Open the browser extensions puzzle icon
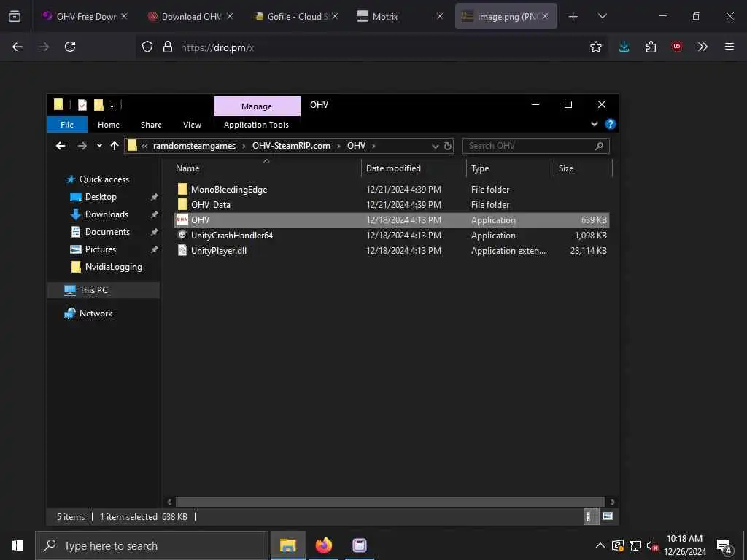The height and width of the screenshot is (560, 747). (x=651, y=47)
